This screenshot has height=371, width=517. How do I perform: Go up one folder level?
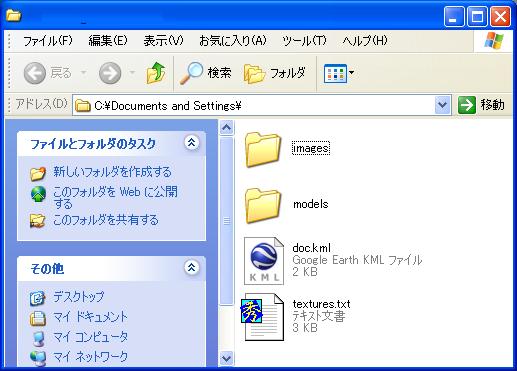(156, 72)
